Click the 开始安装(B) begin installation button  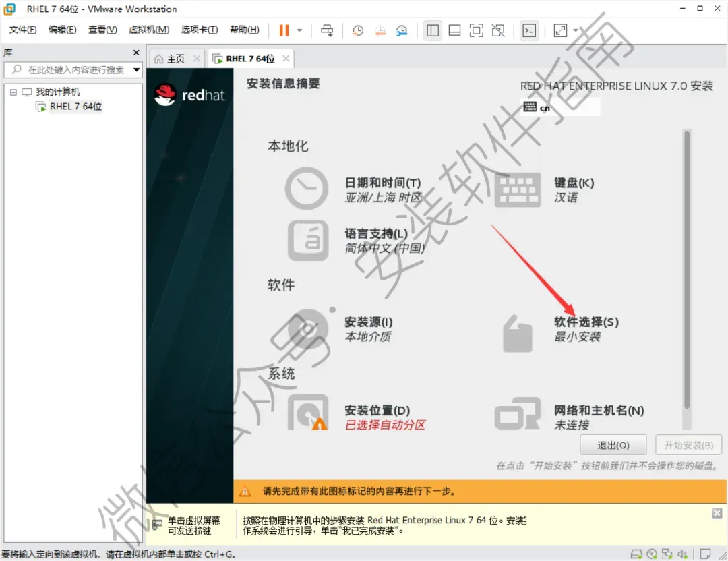click(x=688, y=446)
